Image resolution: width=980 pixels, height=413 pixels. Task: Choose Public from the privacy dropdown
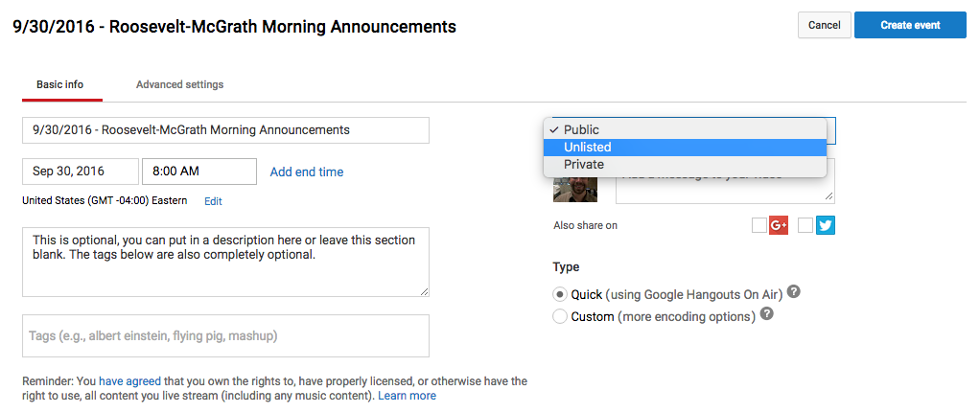(x=581, y=130)
